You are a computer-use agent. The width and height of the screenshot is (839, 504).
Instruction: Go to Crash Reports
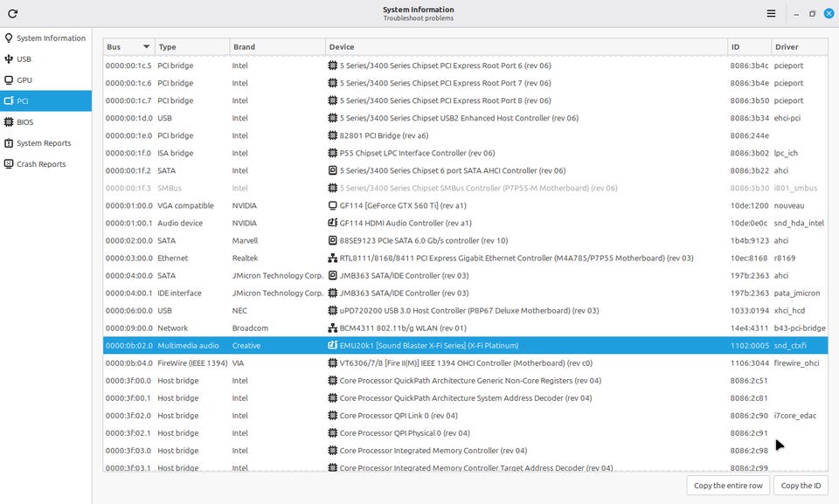(x=41, y=164)
